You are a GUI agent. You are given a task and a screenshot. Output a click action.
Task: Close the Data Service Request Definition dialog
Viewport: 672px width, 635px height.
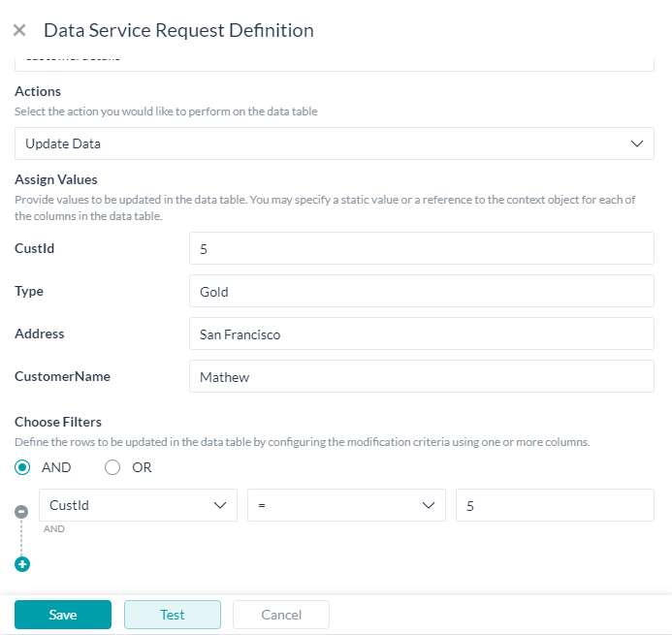coord(19,30)
